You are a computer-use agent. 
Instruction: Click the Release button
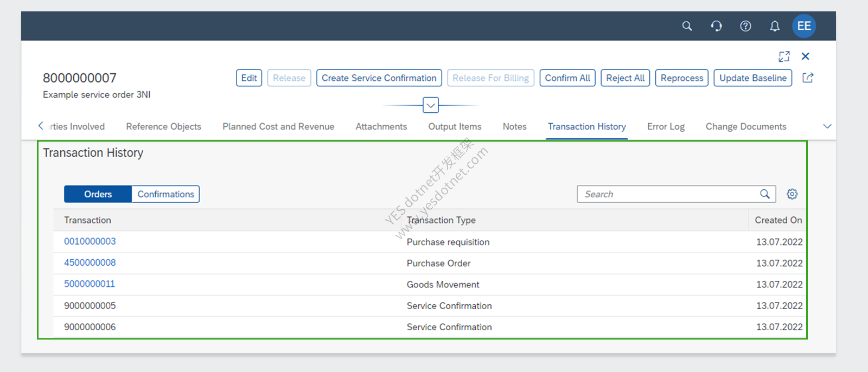point(289,78)
